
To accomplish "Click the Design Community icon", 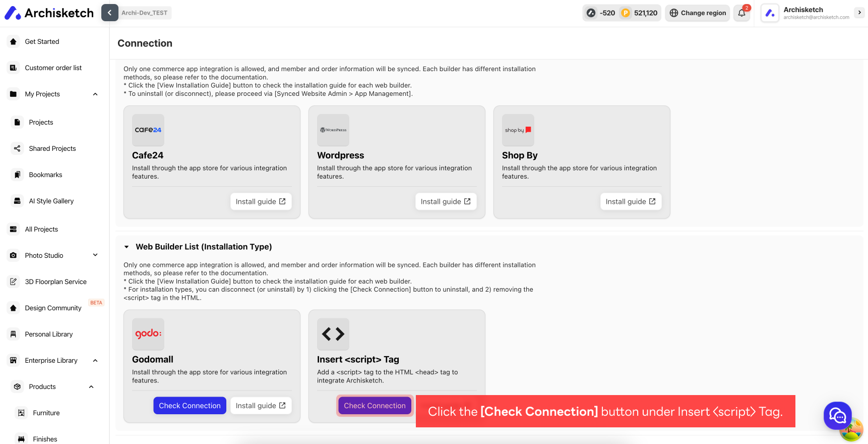I will pos(13,308).
